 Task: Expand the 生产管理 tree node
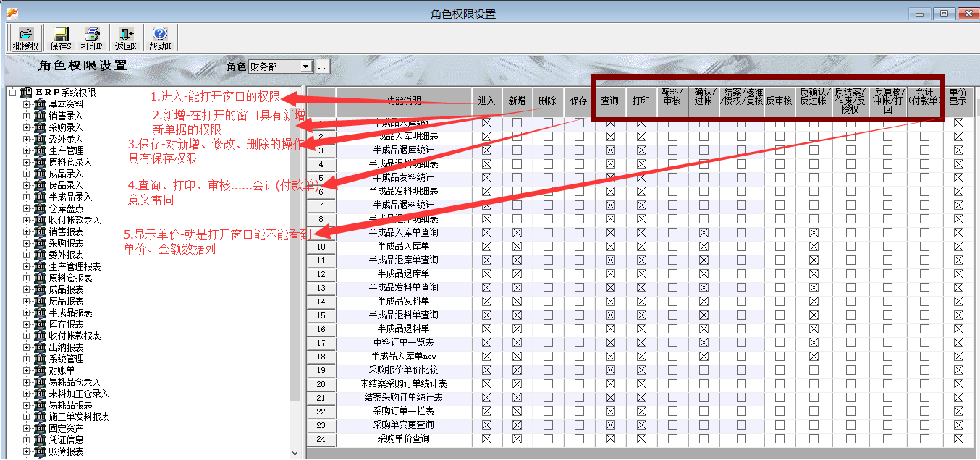[x=27, y=150]
